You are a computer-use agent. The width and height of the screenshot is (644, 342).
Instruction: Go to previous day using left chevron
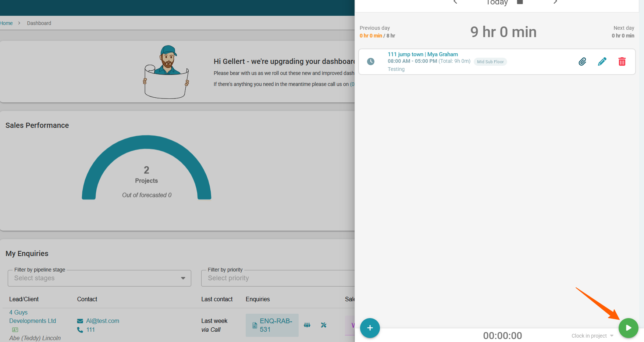click(x=455, y=2)
